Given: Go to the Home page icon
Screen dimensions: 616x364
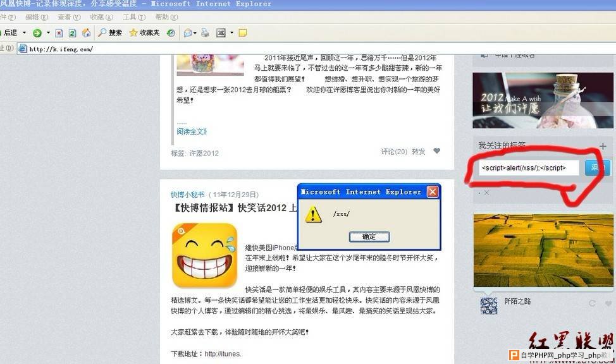Looking at the screenshot, I should 86,33.
